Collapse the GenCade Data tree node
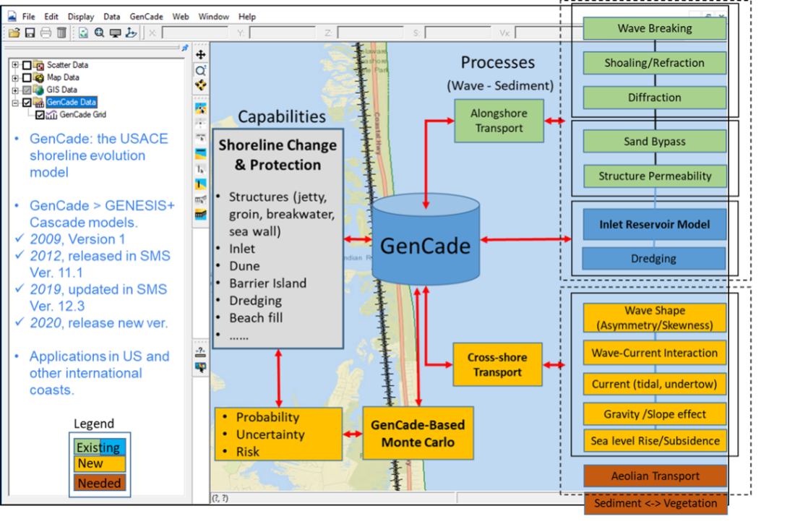This screenshot has width=795, height=532. click(x=15, y=103)
